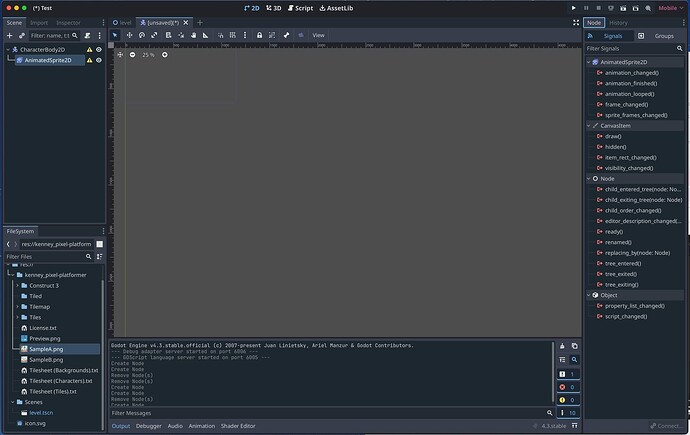690x435 pixels.
Task: Pause the running project
Action: click(x=586, y=8)
